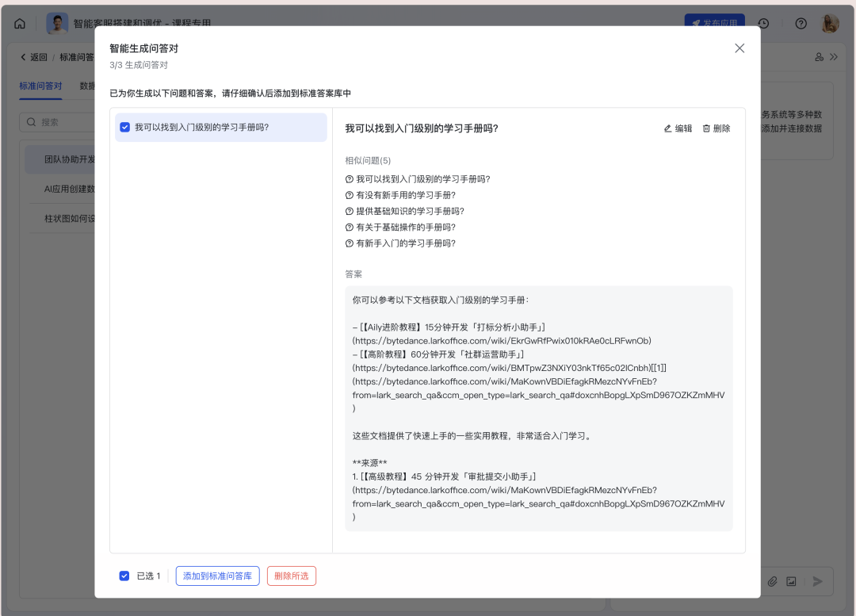Click the home icon in top bar

tap(20, 24)
